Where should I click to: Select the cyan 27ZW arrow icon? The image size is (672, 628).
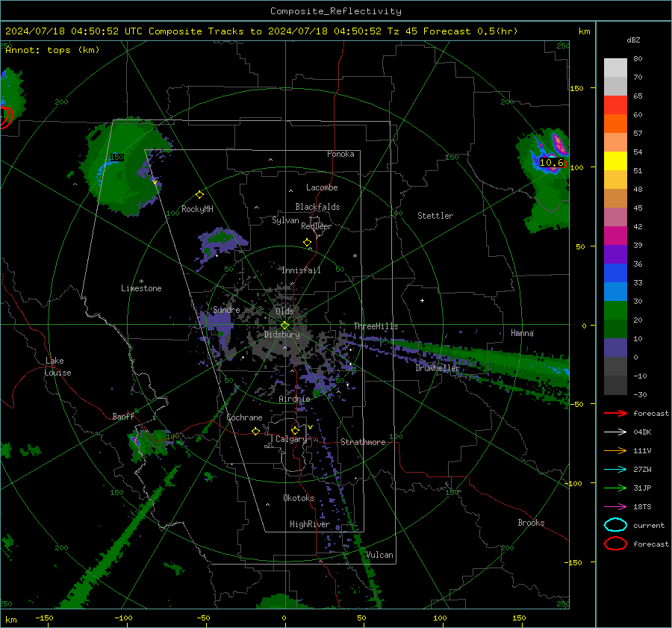[x=615, y=470]
